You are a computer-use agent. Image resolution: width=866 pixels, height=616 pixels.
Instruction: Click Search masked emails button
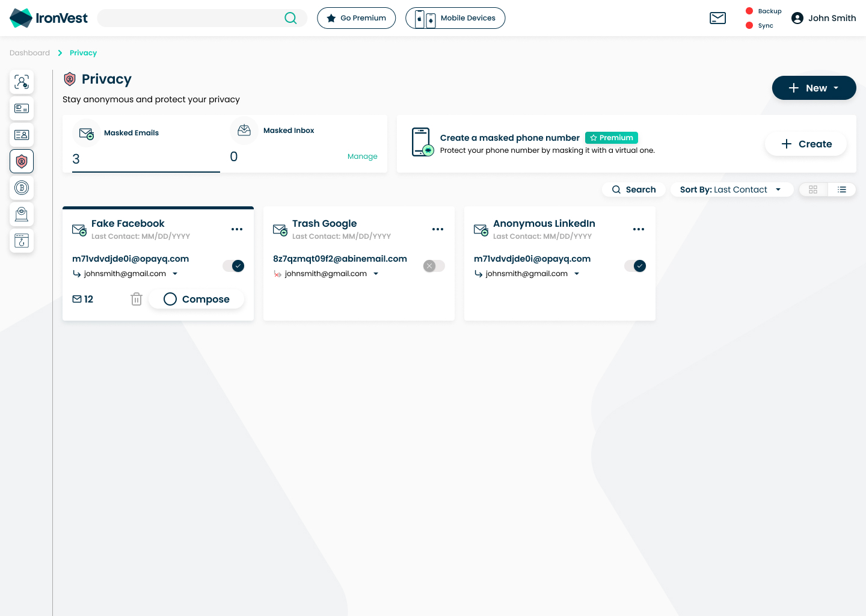[x=634, y=189]
